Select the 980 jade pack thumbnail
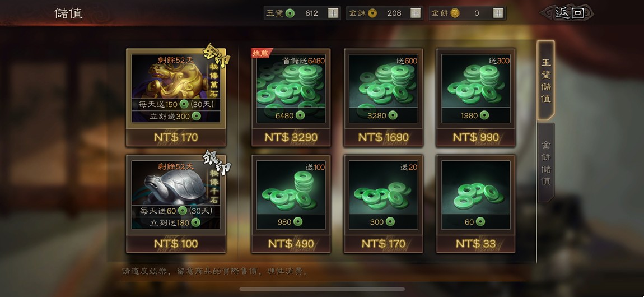The height and width of the screenshot is (297, 644). point(291,194)
